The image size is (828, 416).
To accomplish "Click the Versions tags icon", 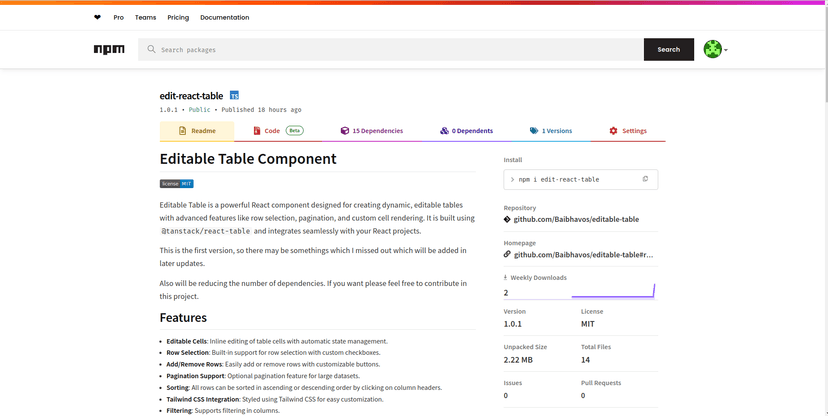I will [x=534, y=131].
